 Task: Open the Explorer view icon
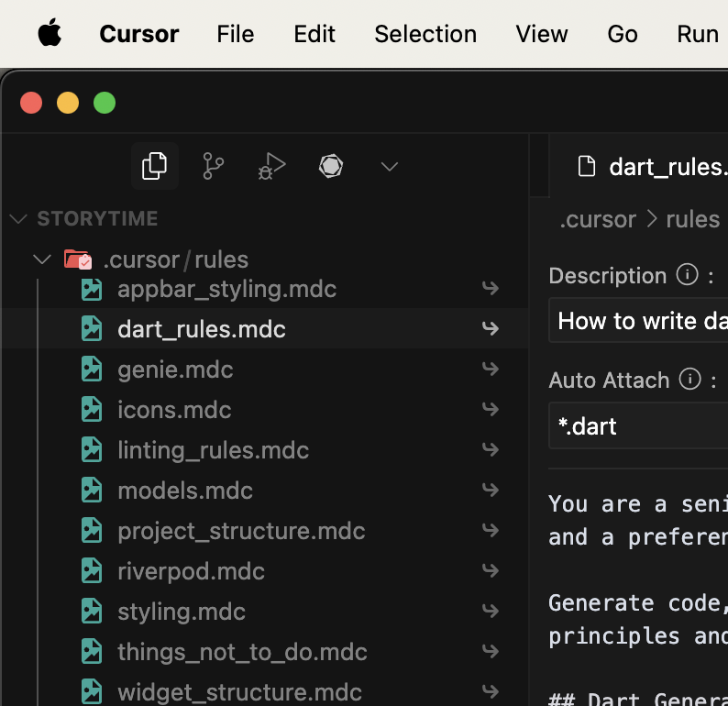[x=155, y=166]
